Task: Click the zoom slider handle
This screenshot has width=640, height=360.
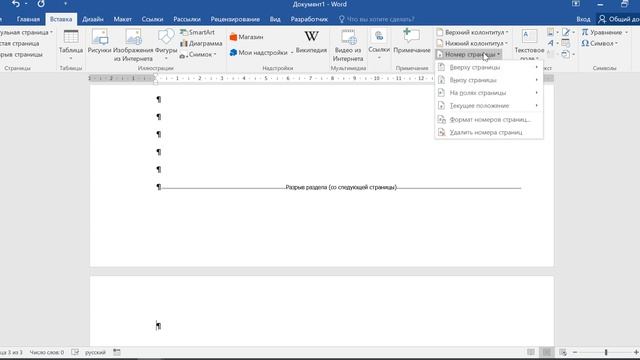Action: click(606, 352)
